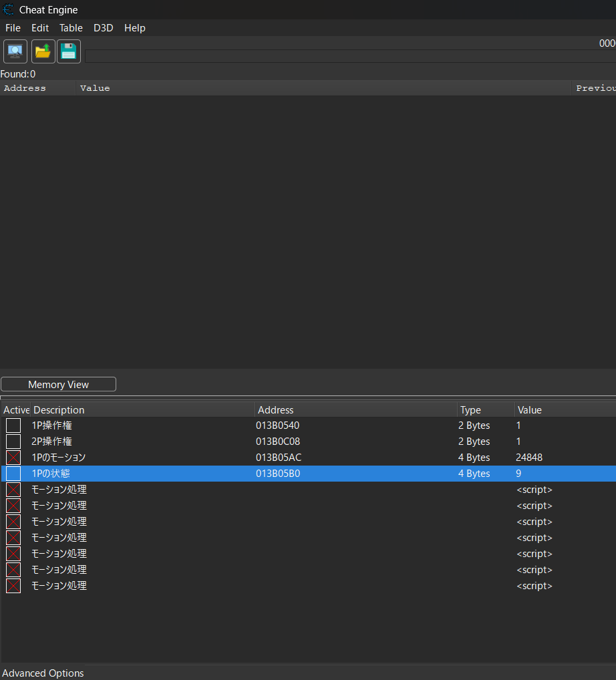Viewport: 616px width, 680px height.
Task: Open the File menu
Action: coord(13,28)
